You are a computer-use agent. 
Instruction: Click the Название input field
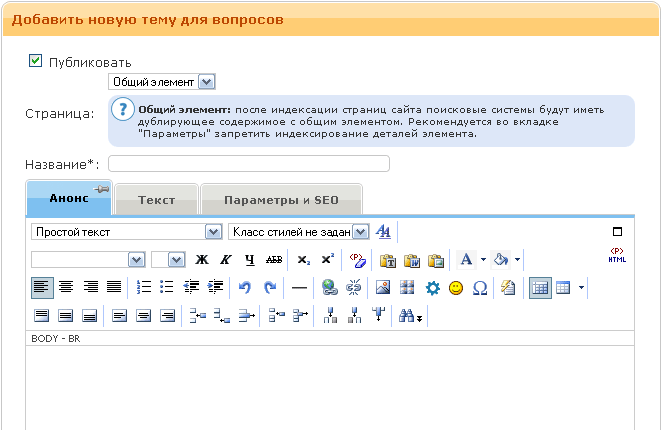tap(248, 164)
